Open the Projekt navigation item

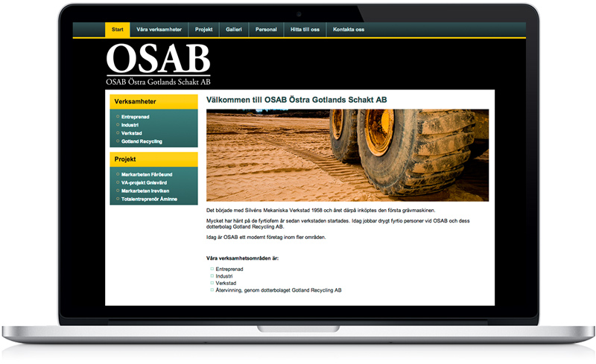click(203, 30)
